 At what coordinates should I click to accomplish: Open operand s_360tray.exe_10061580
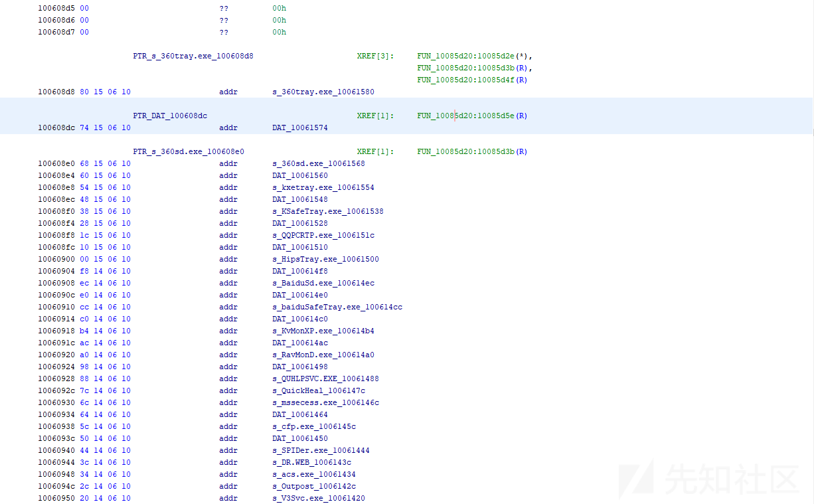tap(323, 92)
